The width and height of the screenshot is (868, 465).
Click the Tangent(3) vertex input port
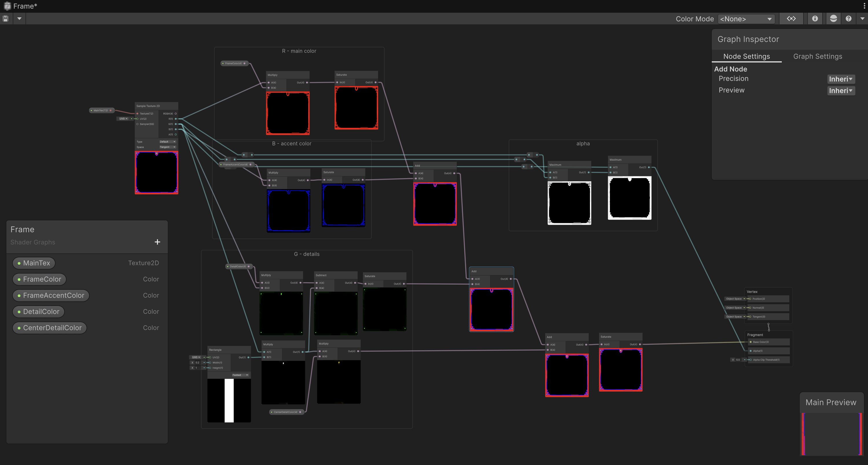750,317
